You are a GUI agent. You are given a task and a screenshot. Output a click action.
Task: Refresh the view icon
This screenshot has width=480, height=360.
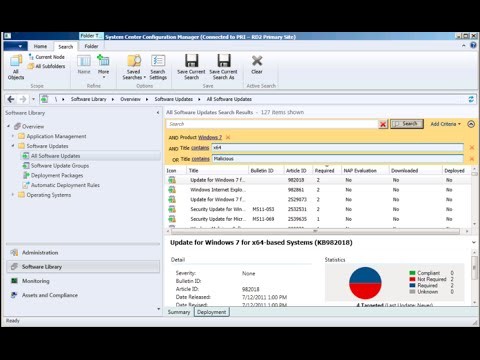[x=471, y=99]
